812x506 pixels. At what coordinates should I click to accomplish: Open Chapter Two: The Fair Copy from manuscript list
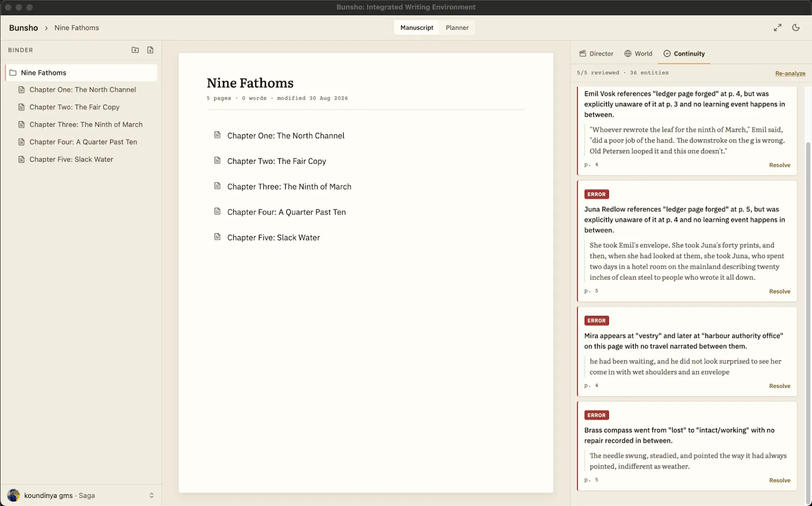tap(277, 161)
